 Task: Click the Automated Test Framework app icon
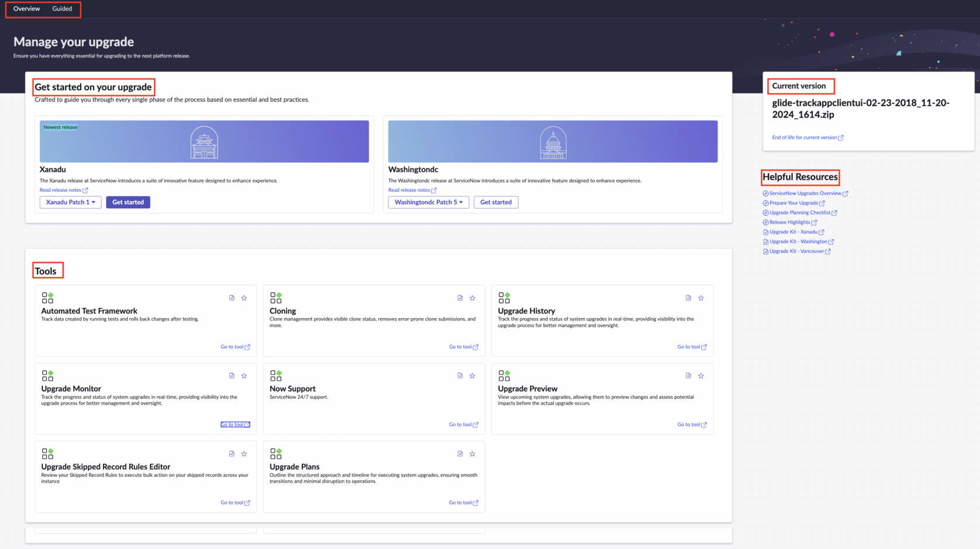pos(47,298)
